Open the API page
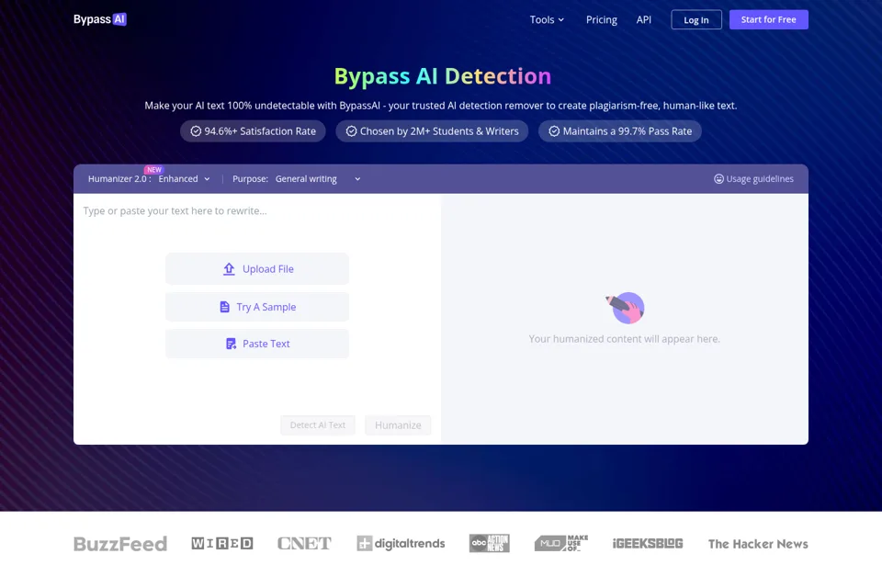Image resolution: width=882 pixels, height=588 pixels. click(x=643, y=19)
